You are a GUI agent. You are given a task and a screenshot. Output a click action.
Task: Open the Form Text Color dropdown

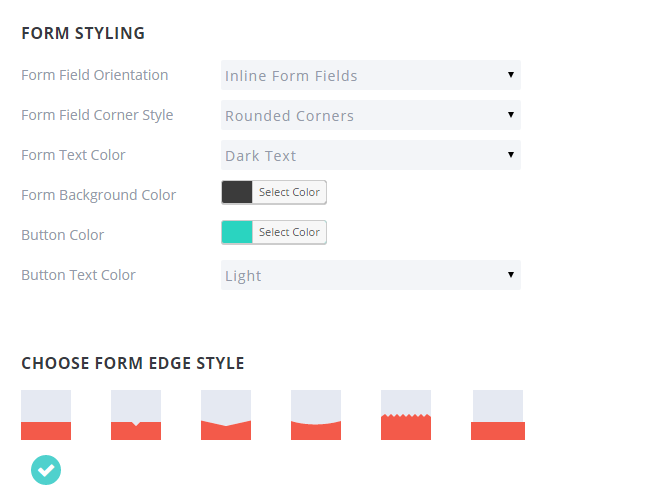(371, 155)
